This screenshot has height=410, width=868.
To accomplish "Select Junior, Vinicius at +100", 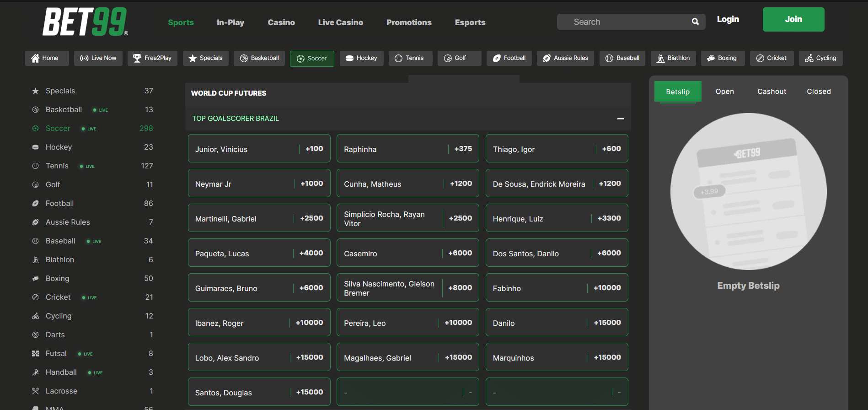I will point(259,148).
